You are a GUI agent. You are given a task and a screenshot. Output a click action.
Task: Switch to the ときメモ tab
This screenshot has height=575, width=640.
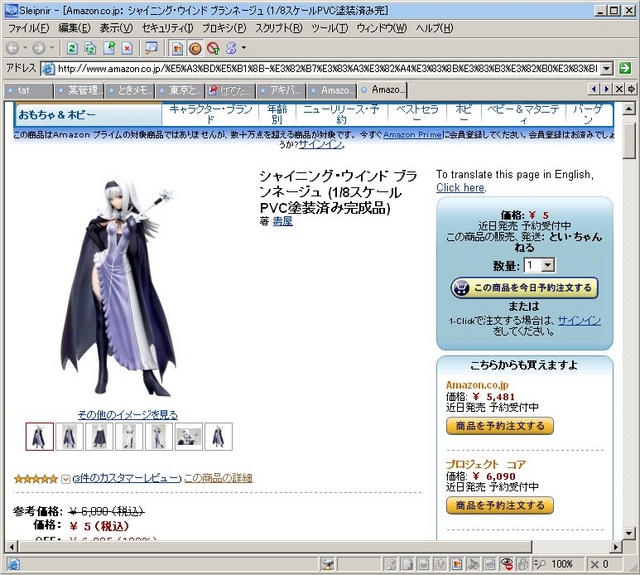[129, 91]
